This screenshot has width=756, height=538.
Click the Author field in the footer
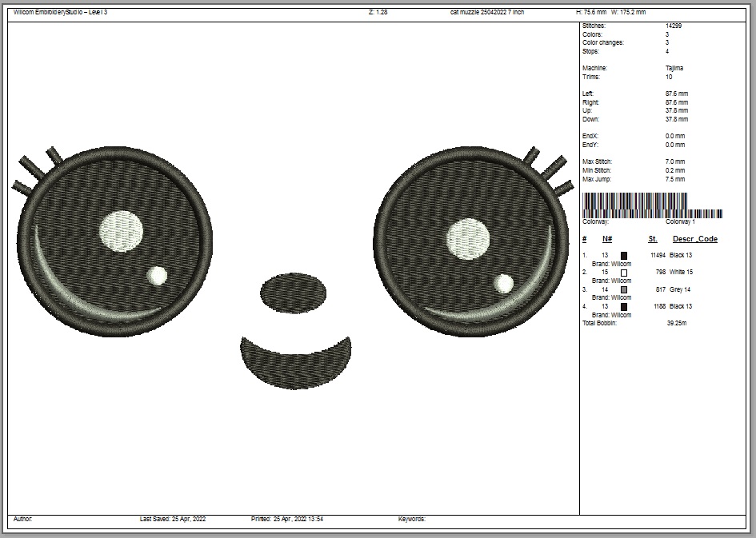[22, 520]
